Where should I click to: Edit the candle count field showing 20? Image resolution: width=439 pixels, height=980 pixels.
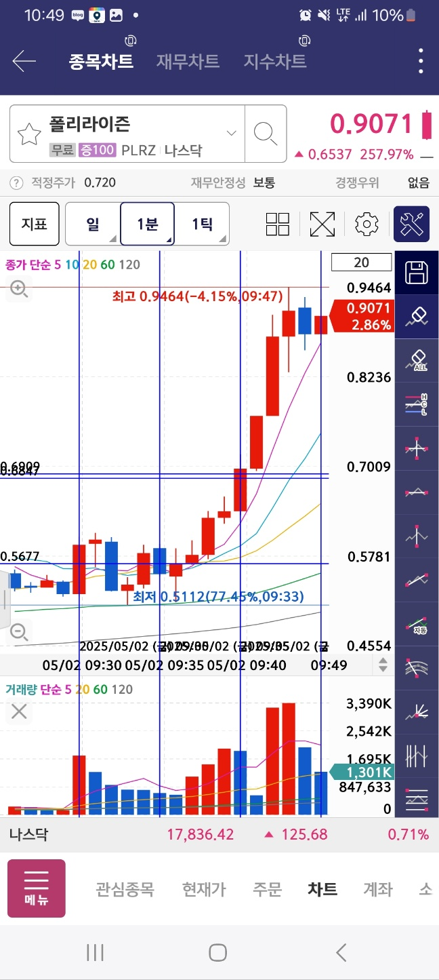pos(361,262)
